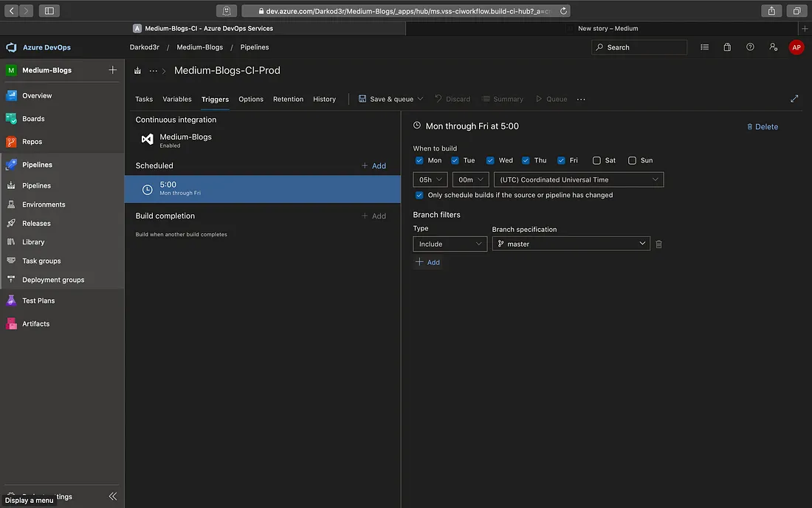Open the Boards section icon

[11, 119]
